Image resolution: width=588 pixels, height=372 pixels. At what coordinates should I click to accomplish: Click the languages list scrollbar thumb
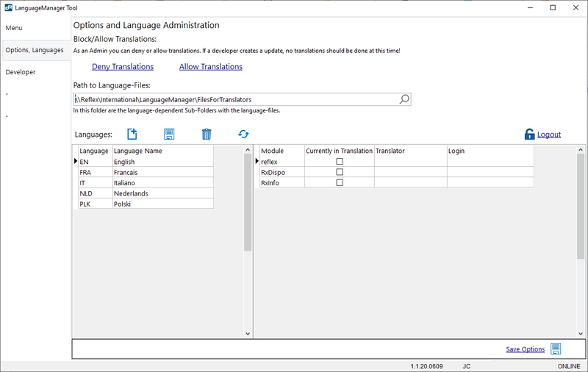click(248, 201)
